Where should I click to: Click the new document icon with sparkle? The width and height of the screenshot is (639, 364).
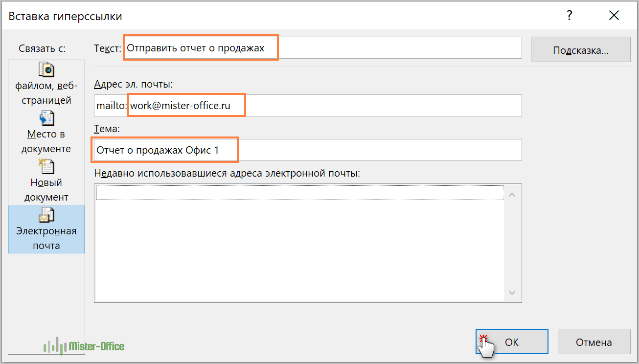pyautogui.click(x=46, y=166)
